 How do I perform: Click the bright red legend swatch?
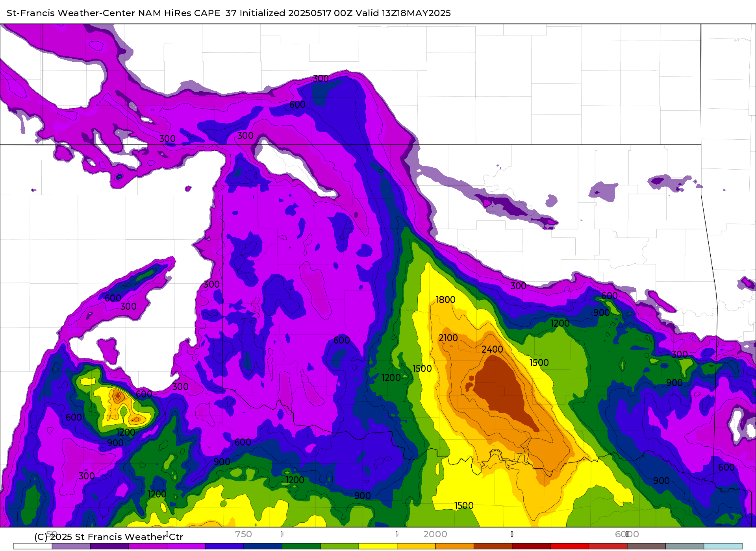coord(569,546)
